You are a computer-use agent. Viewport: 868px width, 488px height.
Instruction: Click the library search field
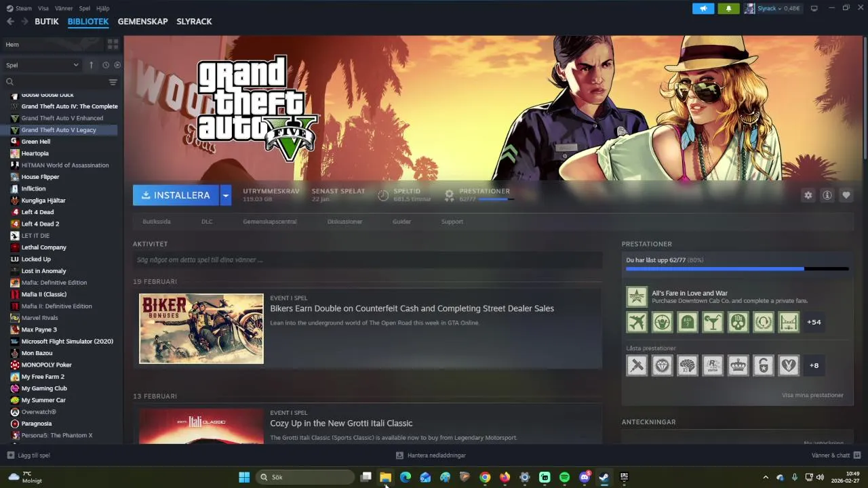coord(56,82)
